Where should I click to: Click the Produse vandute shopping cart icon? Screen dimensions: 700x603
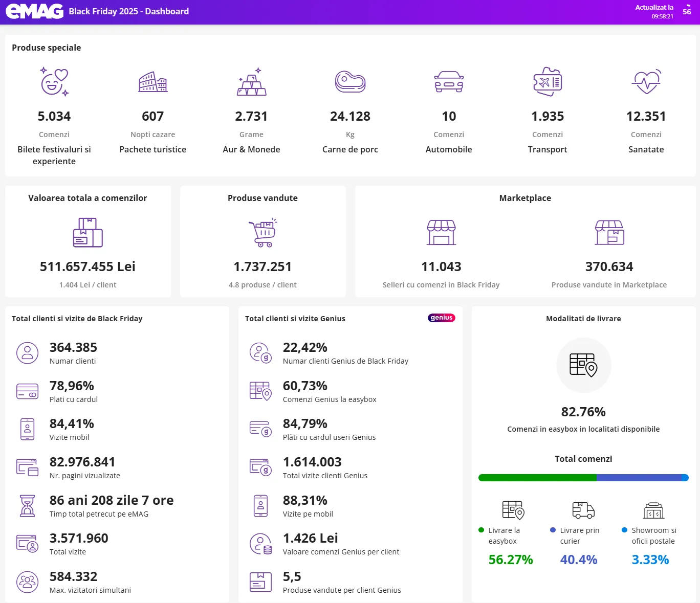click(262, 233)
